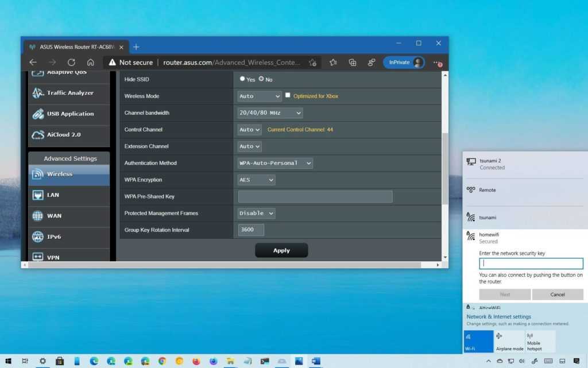Click the router page vertical scrollbar
Viewport: 588px width, 368px height.
pos(444,166)
